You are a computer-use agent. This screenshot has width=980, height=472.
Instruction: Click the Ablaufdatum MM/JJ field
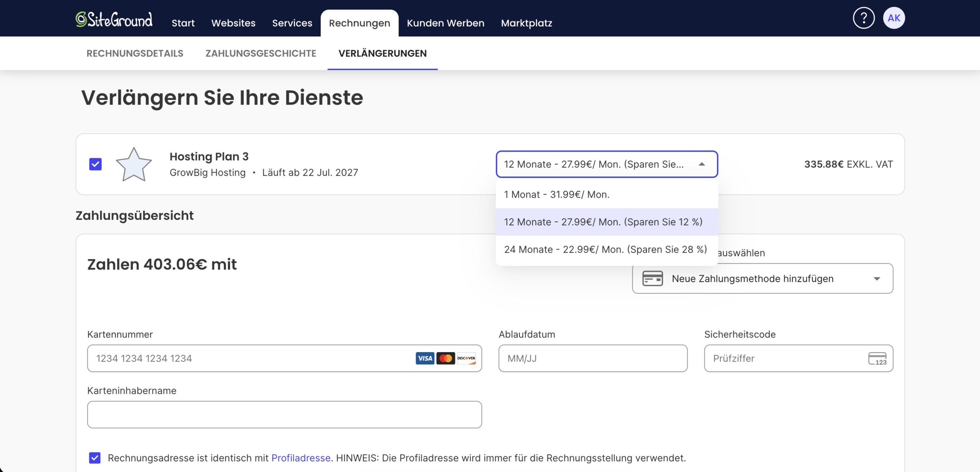593,358
